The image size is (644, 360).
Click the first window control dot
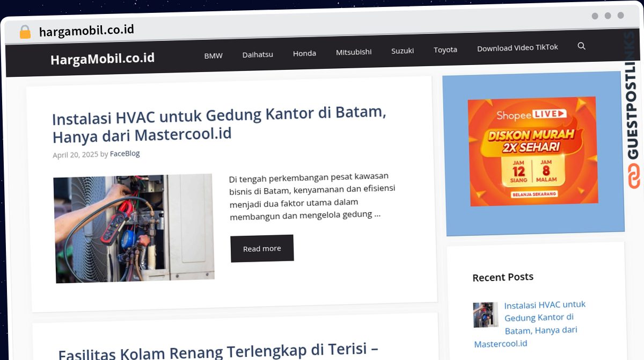(595, 16)
